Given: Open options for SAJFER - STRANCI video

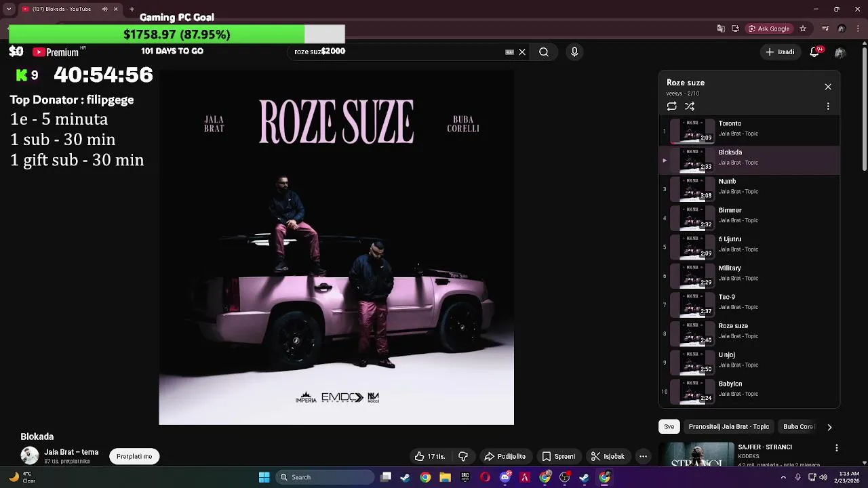Looking at the screenshot, I should pyautogui.click(x=837, y=448).
